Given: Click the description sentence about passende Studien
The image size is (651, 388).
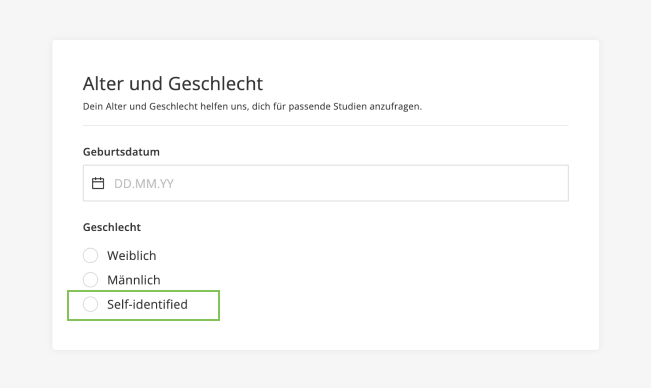Looking at the screenshot, I should click(252, 107).
